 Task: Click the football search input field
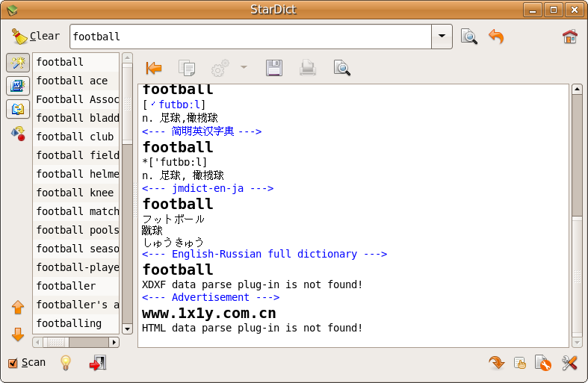[x=250, y=37]
